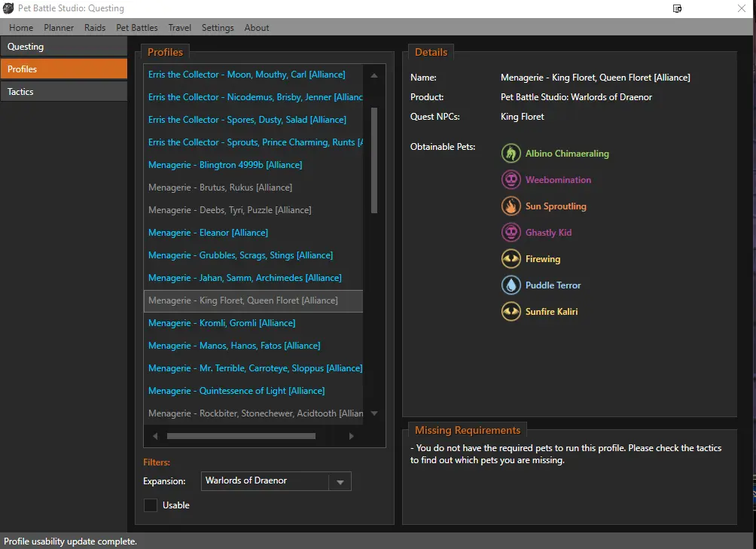Click the window mode icon in title bar
This screenshot has height=549, width=756.
click(x=678, y=8)
